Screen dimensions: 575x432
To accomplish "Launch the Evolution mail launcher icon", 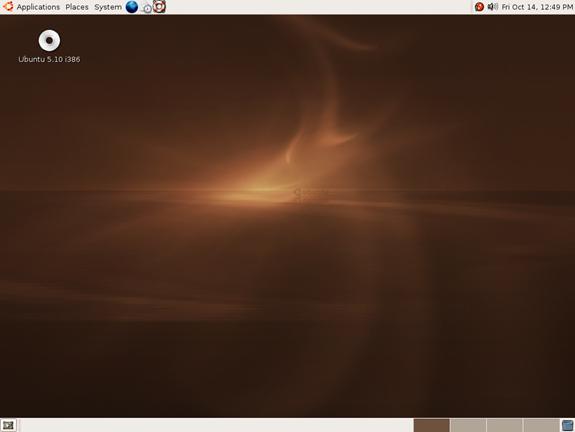I will (147, 7).
